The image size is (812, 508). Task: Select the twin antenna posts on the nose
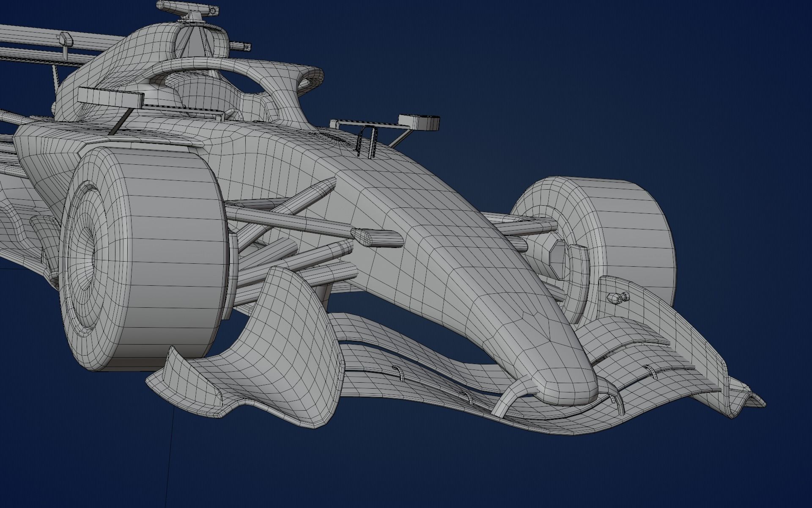coord(367,142)
